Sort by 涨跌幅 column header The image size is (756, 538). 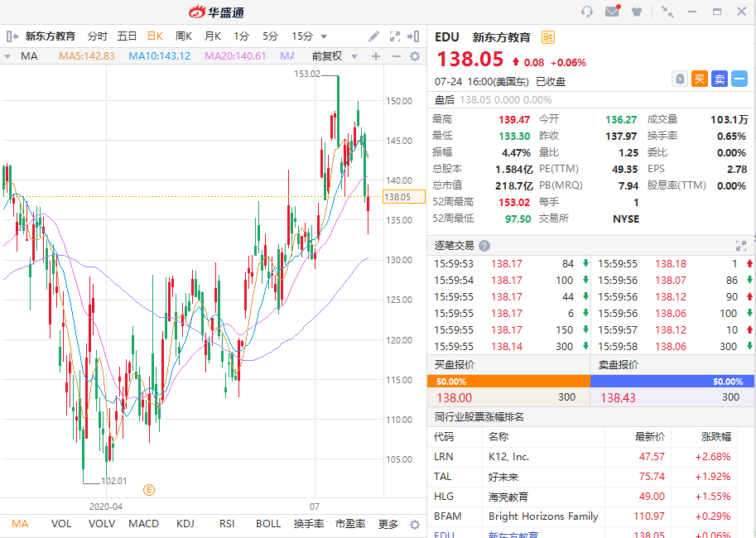coord(716,437)
